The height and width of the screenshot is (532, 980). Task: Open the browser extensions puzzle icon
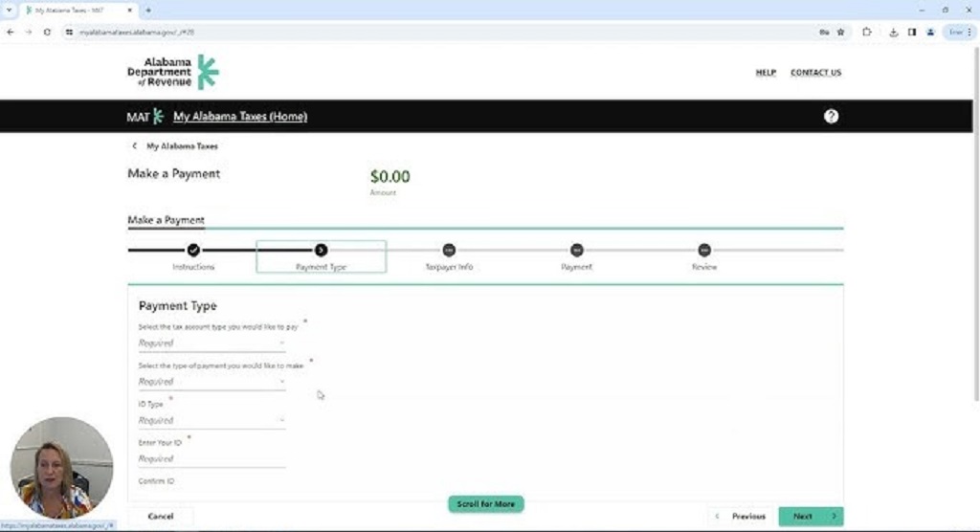(867, 32)
